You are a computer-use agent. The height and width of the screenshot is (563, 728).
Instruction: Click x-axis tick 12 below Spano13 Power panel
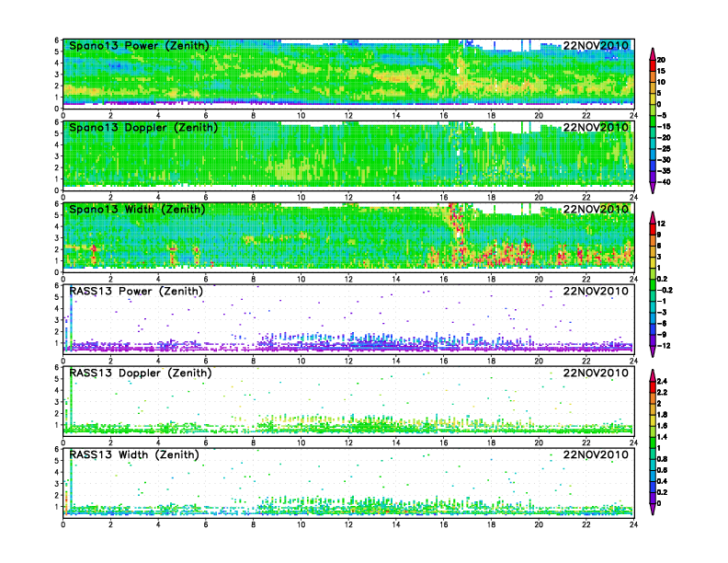coord(348,115)
